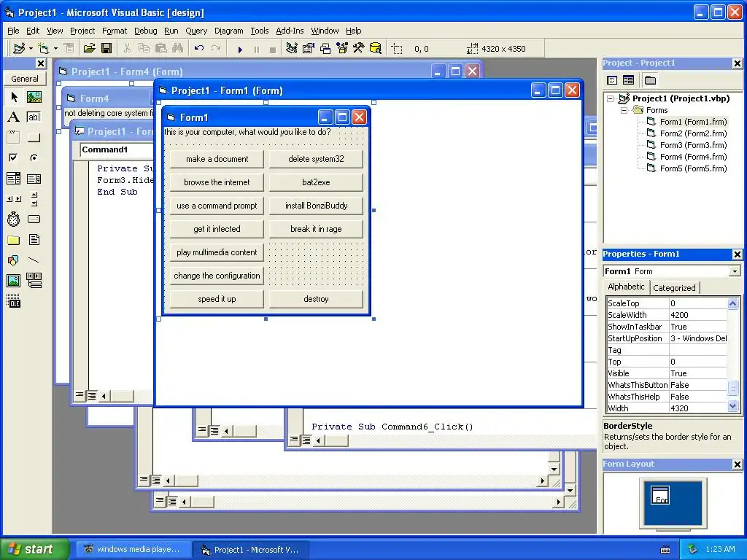The image size is (747, 560).
Task: Select the CheckBox tool in the toolbox
Action: click(x=14, y=157)
